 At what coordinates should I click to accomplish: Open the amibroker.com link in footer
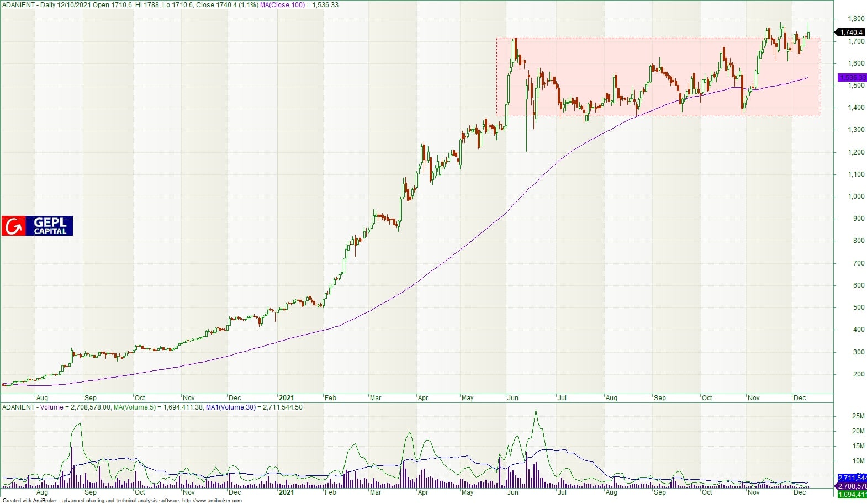[x=212, y=501]
